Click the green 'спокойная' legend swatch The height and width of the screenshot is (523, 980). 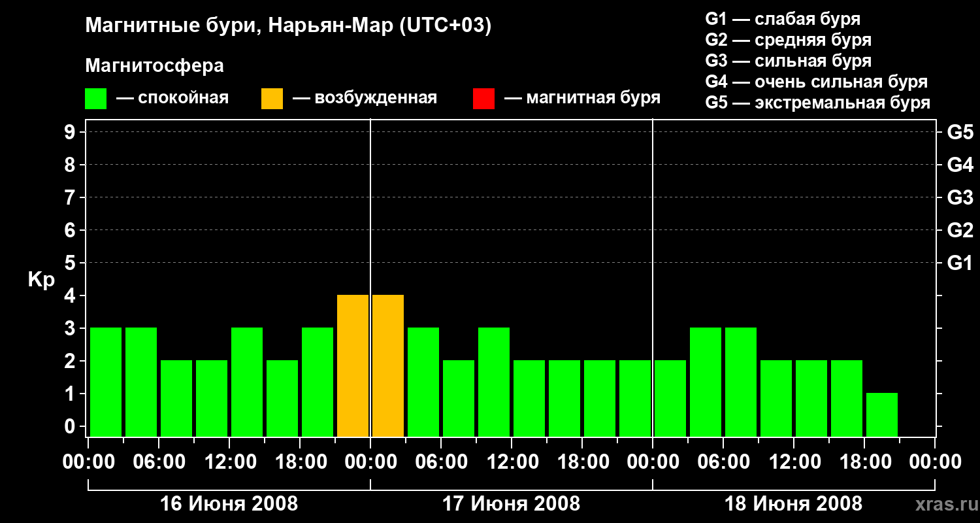tap(96, 99)
